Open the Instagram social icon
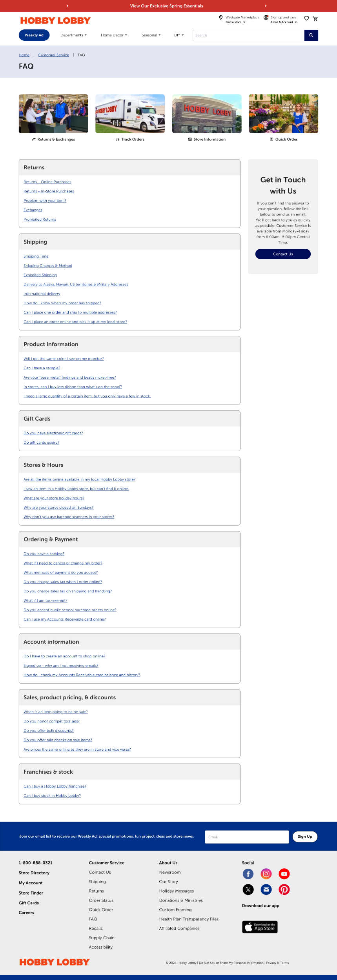Image resolution: width=337 pixels, height=980 pixels. (266, 874)
